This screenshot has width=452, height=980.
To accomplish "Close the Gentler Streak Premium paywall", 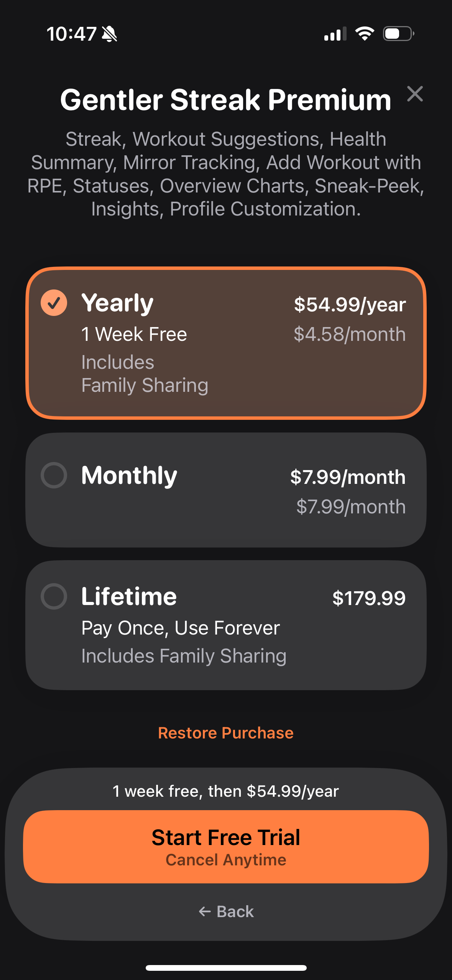I will pos(415,94).
